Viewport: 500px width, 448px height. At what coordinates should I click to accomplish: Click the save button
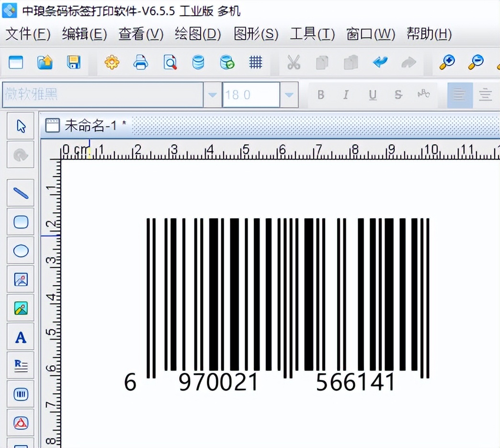[x=73, y=62]
